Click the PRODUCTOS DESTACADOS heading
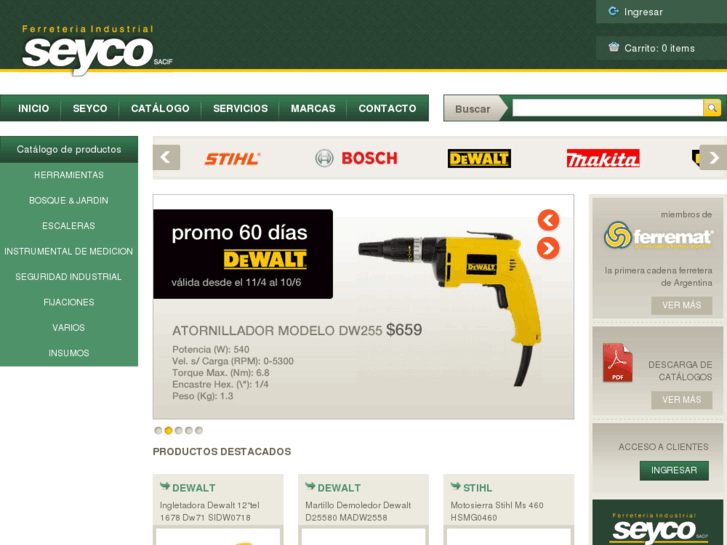727x545 pixels. [x=222, y=452]
